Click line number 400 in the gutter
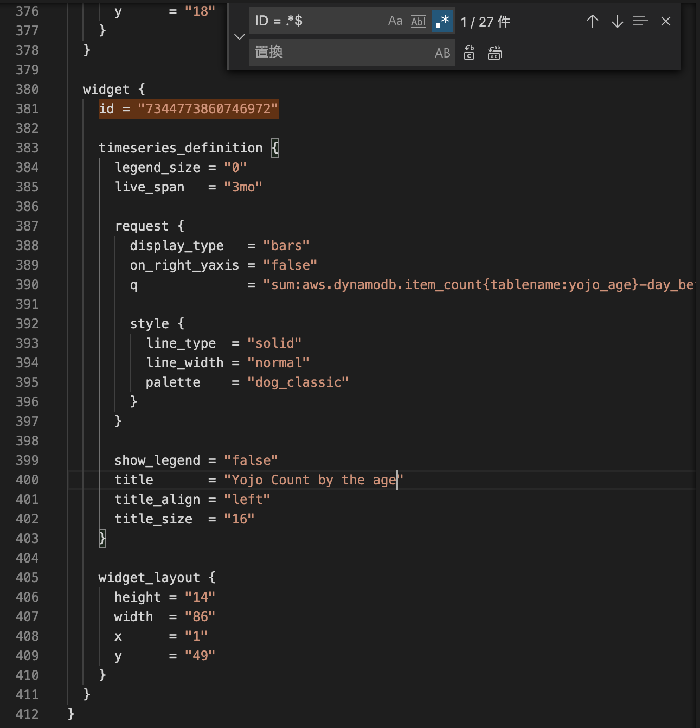Image resolution: width=700 pixels, height=728 pixels. (x=27, y=480)
